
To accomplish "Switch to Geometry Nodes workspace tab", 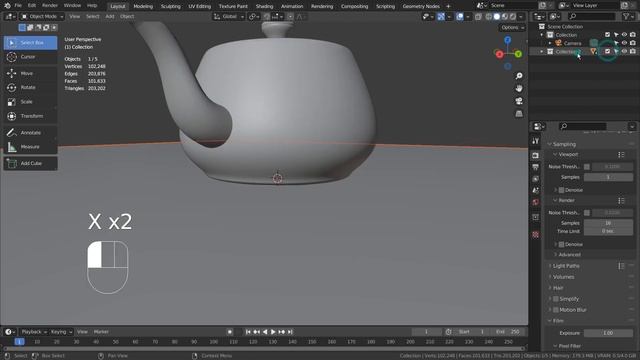I will click(x=421, y=6).
